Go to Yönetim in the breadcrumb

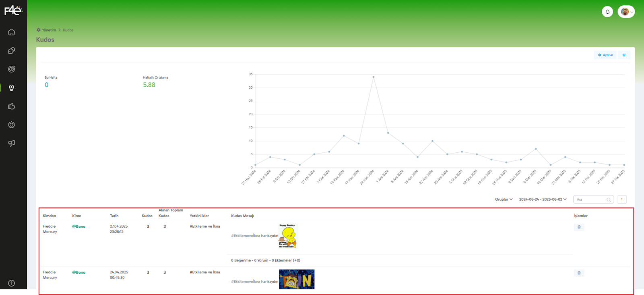[x=49, y=30]
